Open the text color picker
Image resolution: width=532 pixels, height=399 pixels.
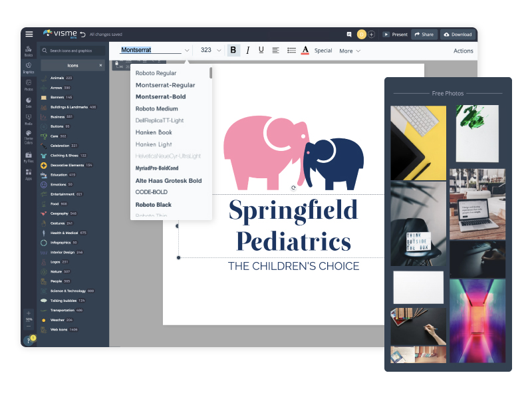tap(305, 51)
